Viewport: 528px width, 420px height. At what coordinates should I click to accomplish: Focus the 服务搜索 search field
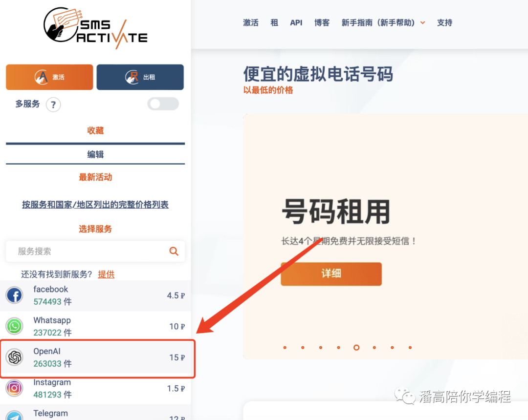95,251
